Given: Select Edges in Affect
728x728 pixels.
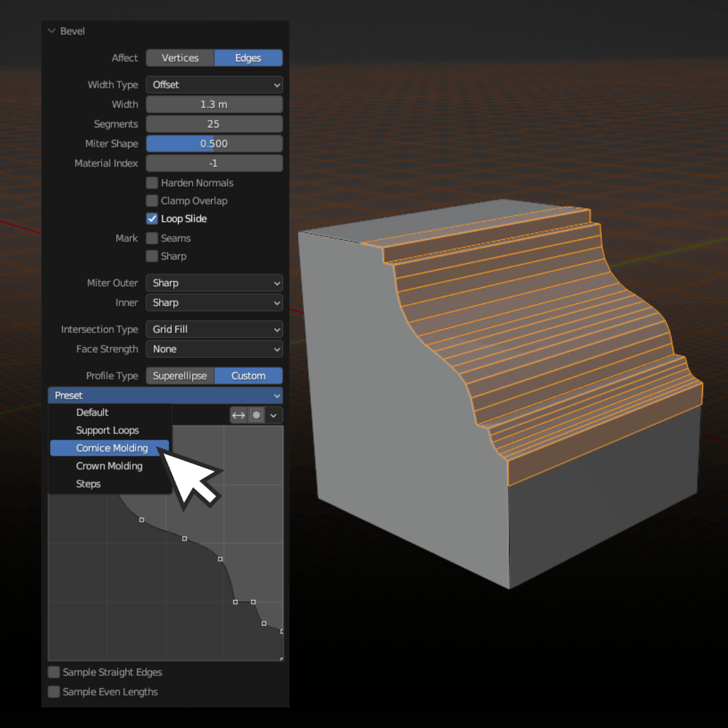Looking at the screenshot, I should click(248, 58).
